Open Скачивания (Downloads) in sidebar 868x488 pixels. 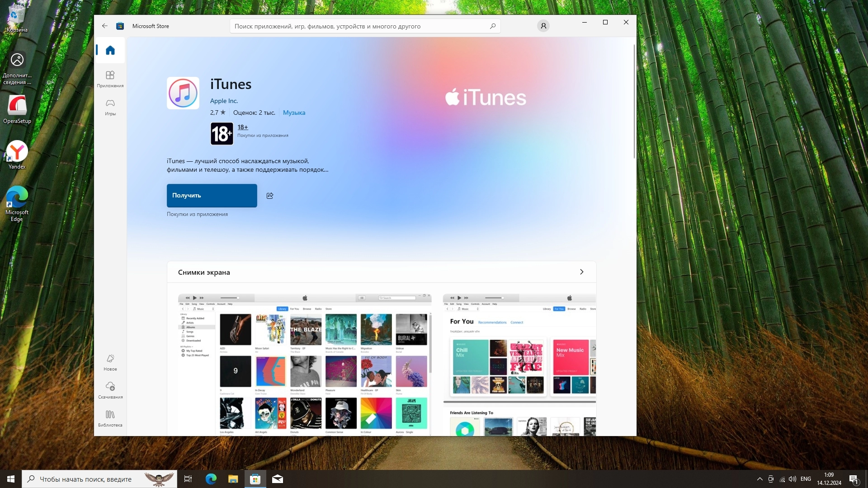click(110, 390)
